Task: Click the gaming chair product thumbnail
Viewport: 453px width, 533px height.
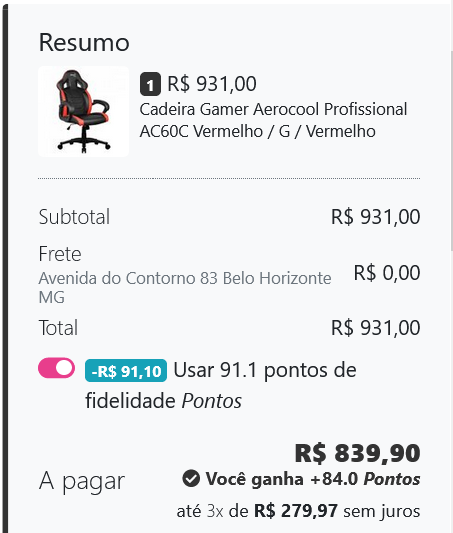Action: (x=84, y=111)
